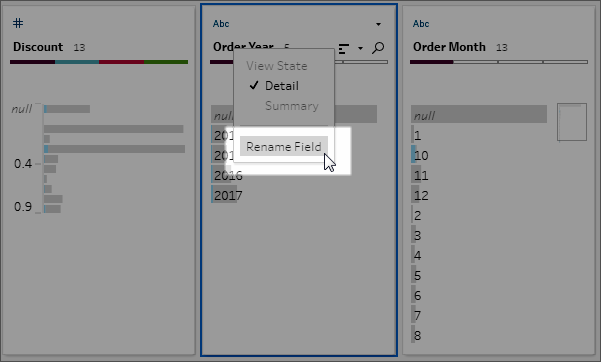This screenshot has width=601, height=362.
Task: Click the Discount field name
Action: 38,47
